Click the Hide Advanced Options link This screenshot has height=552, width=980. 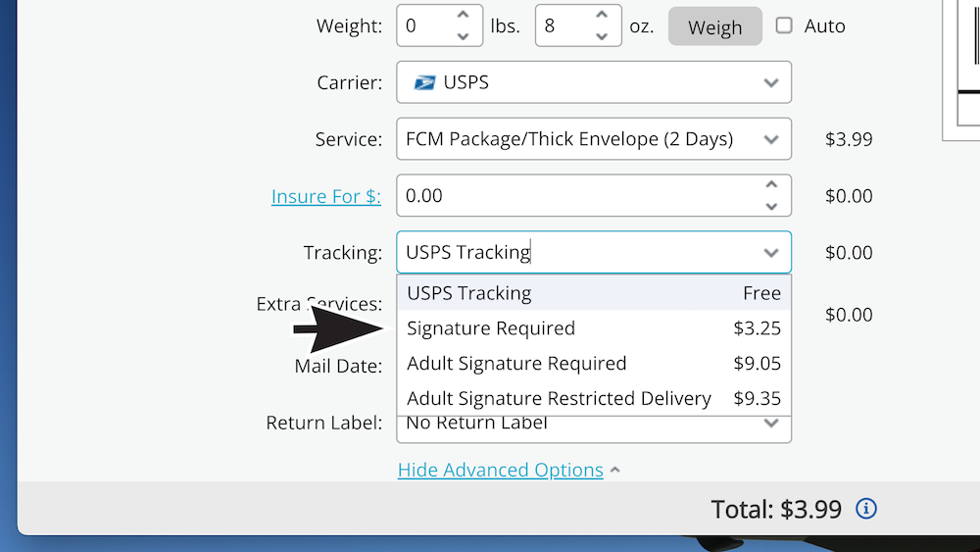501,471
